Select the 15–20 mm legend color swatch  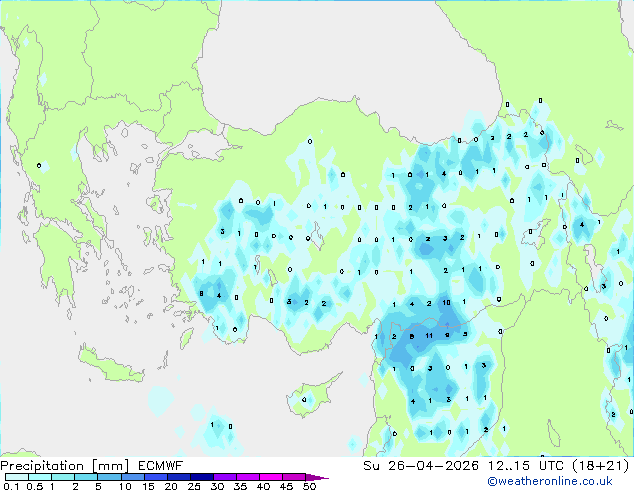155,477
